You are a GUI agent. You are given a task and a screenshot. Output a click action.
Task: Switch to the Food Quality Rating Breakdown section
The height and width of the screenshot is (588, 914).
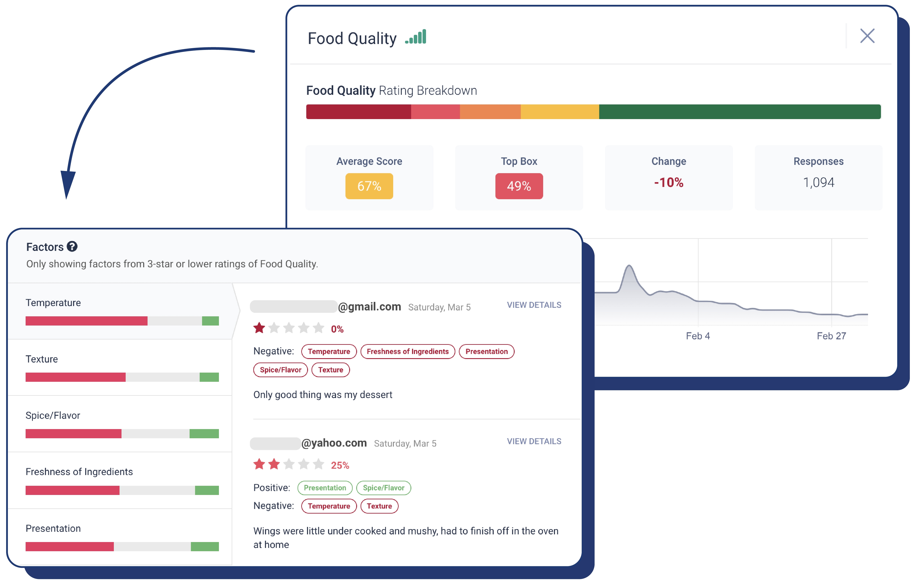pyautogui.click(x=391, y=90)
